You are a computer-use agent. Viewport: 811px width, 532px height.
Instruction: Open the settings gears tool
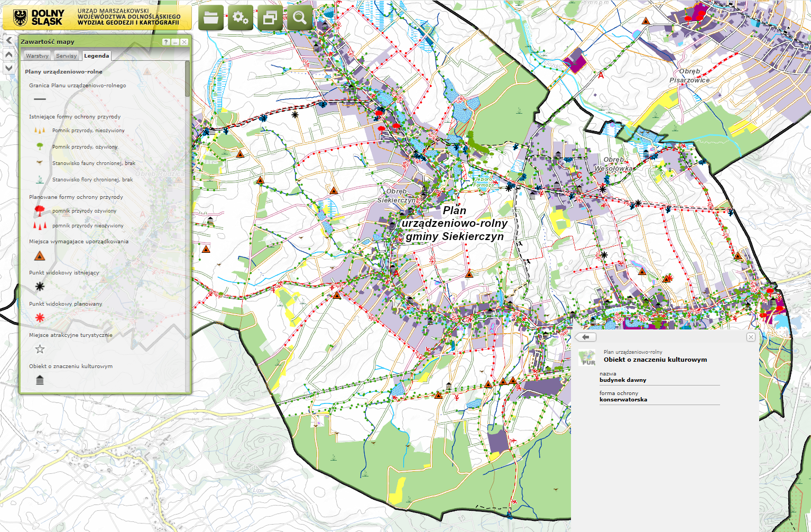241,18
